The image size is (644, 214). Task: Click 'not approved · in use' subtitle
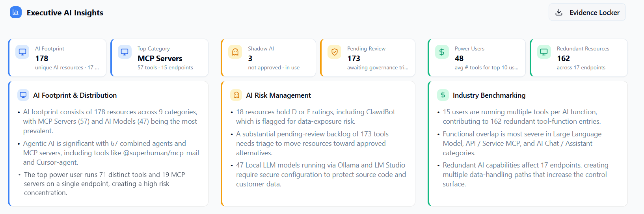coord(274,67)
